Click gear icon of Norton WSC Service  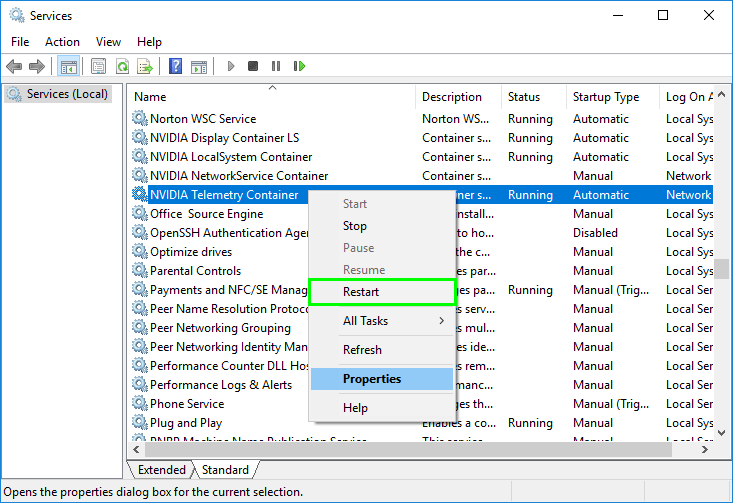pos(140,118)
